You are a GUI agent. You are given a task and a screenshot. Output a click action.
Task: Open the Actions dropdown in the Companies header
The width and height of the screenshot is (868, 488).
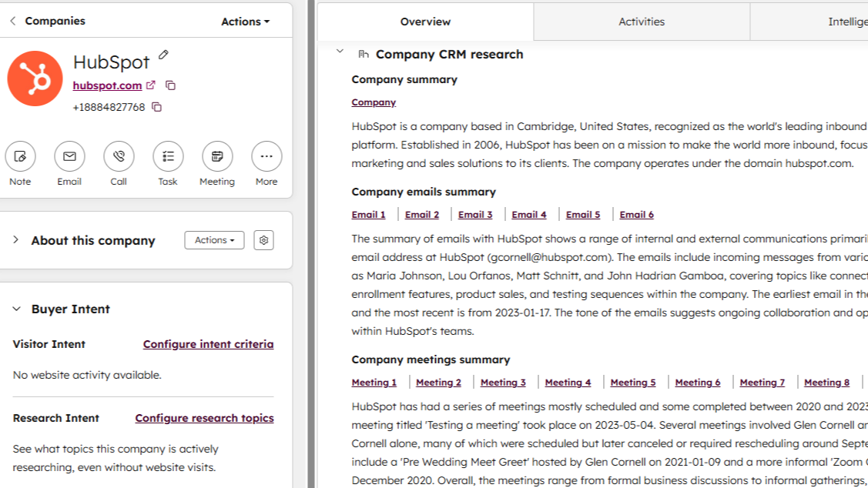tap(245, 22)
